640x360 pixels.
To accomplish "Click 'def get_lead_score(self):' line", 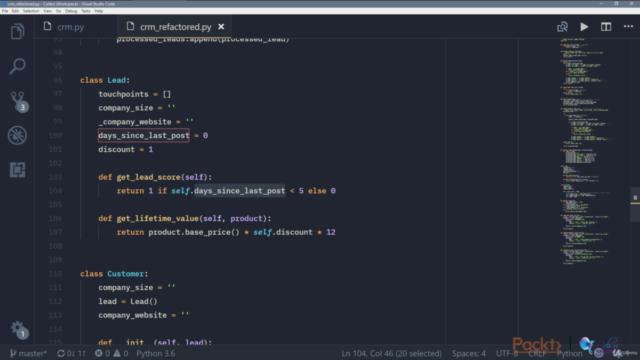I will 155,177.
